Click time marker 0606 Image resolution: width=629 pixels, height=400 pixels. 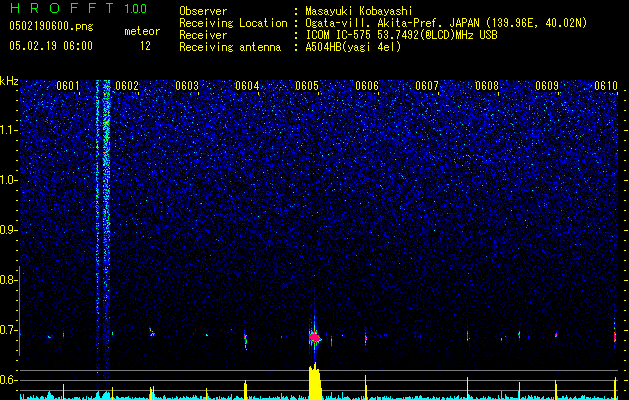tap(367, 86)
